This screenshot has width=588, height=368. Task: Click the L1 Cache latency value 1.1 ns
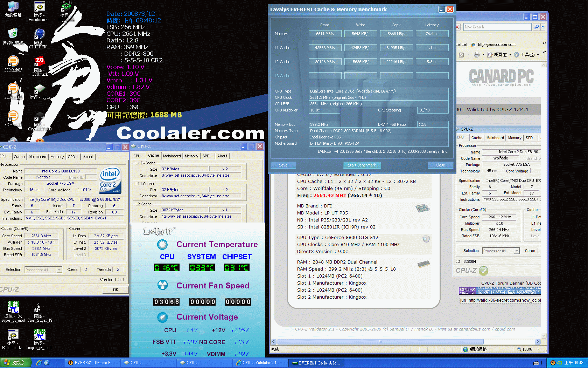pos(432,48)
